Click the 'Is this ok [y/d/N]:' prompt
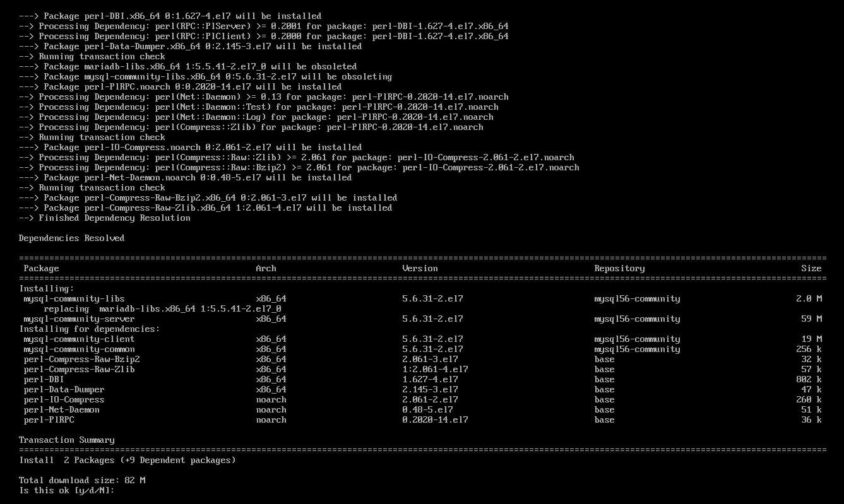Screen dimensions: 844x504 tap(66, 490)
